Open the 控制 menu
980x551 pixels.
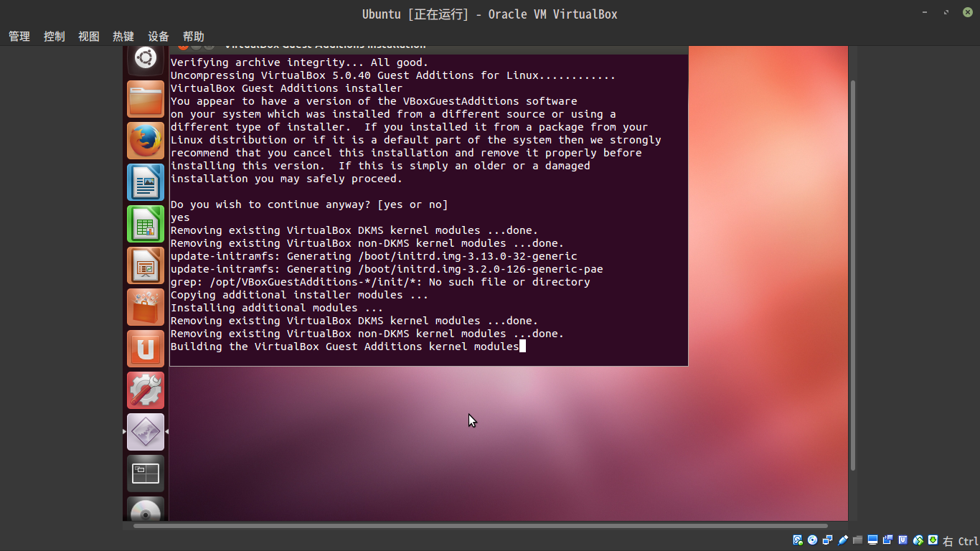tap(55, 37)
